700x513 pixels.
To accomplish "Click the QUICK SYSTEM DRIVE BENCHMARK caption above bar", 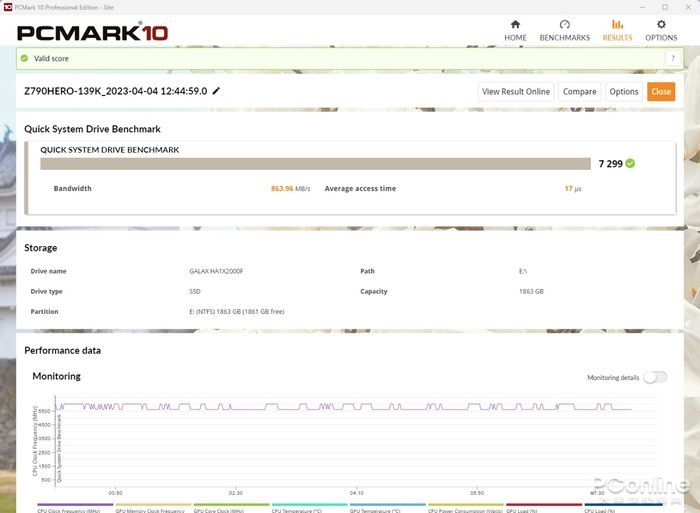I will (x=110, y=150).
